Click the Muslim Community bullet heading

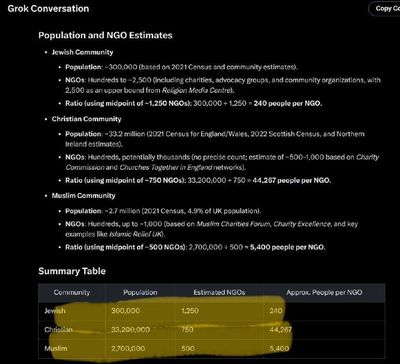[83, 196]
